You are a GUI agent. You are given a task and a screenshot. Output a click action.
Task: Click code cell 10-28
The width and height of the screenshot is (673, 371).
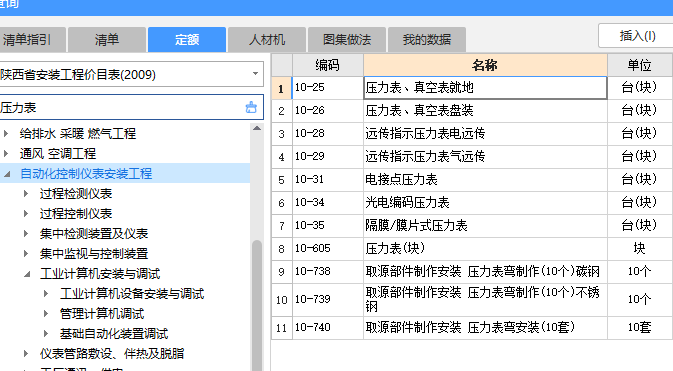(x=328, y=134)
